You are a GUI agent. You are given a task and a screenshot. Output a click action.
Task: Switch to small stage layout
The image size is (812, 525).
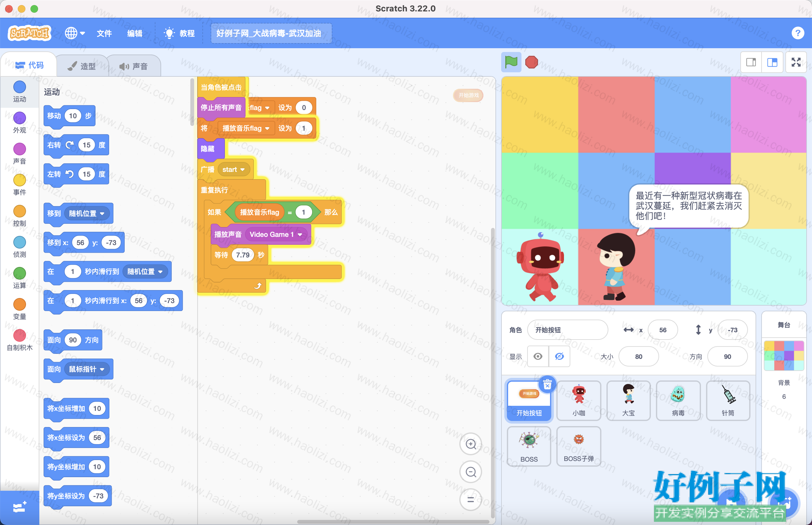click(751, 62)
